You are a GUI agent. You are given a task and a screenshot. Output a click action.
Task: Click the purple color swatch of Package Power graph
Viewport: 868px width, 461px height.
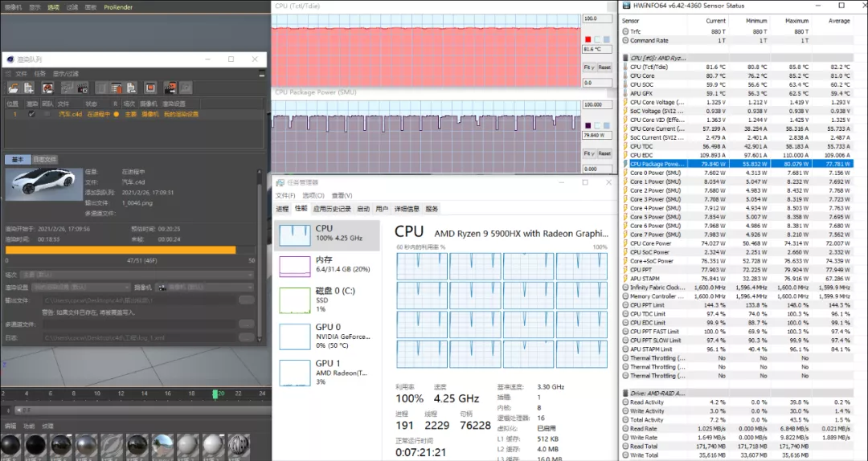(588, 125)
